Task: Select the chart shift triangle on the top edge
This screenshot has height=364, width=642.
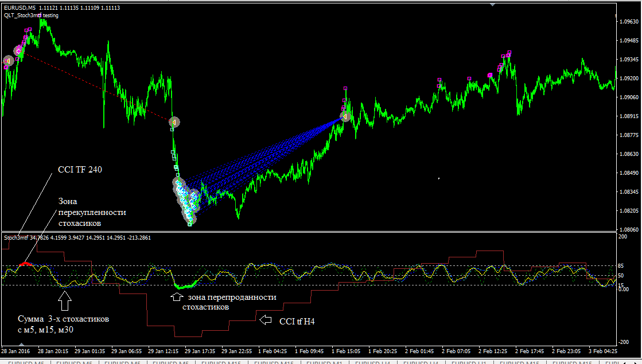Action: (493, 5)
